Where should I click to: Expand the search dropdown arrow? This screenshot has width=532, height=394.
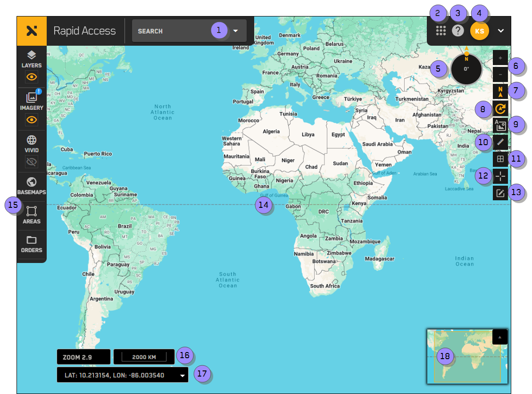pos(235,31)
